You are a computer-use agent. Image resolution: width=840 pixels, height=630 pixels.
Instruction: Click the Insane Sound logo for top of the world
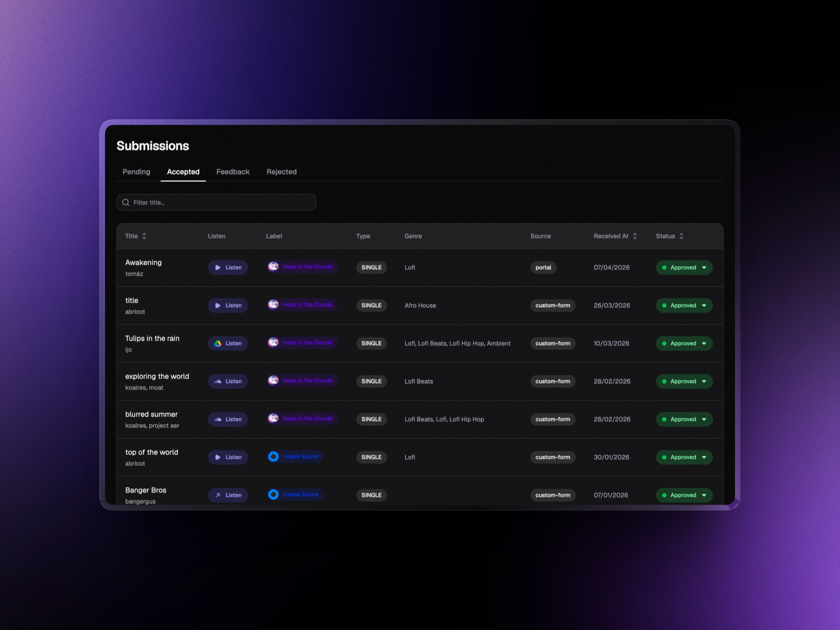click(273, 457)
